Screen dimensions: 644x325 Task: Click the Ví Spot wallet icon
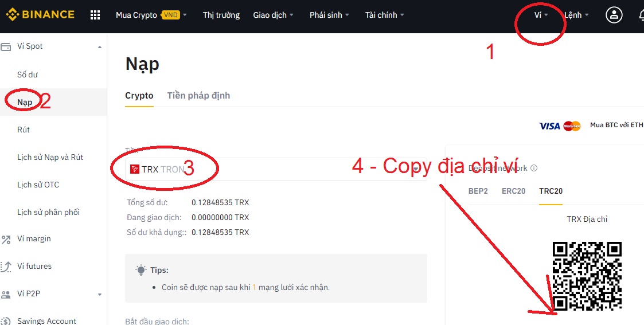[6, 47]
